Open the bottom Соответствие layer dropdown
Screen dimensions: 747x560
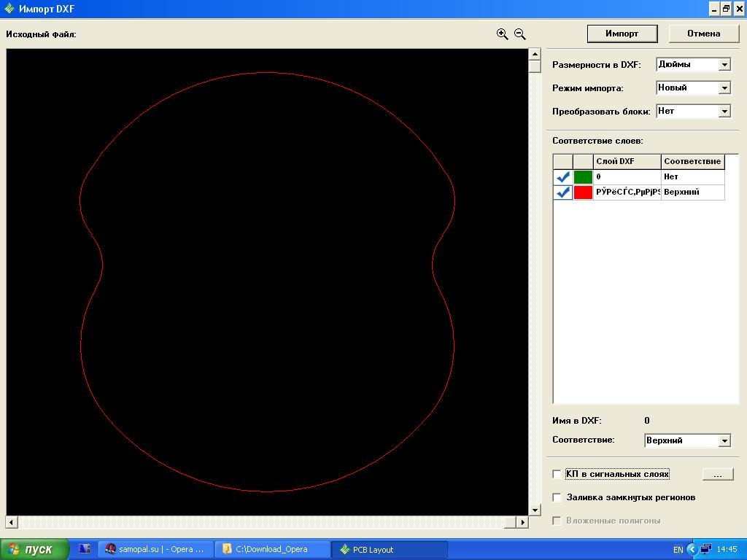click(x=724, y=441)
